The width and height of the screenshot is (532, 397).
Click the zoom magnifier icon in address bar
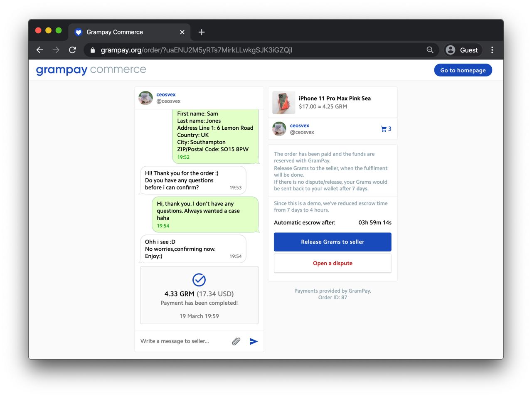coord(430,50)
